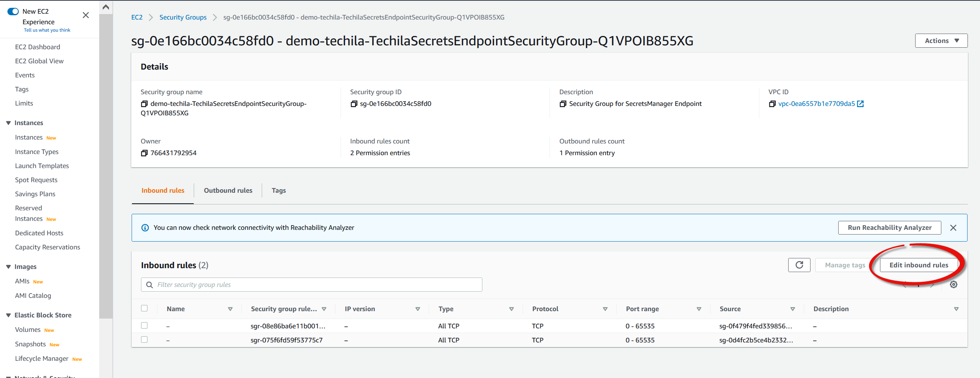Viewport: 980px width, 378px height.
Task: Open table preferences gear icon
Action: (x=953, y=285)
